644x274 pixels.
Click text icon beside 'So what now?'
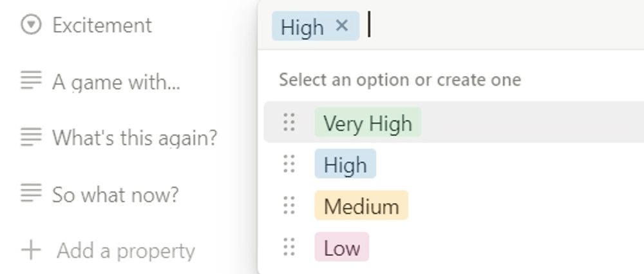click(31, 193)
